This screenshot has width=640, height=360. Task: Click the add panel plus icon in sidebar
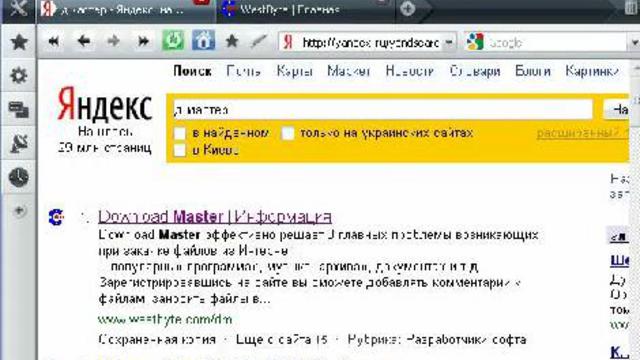tap(19, 211)
